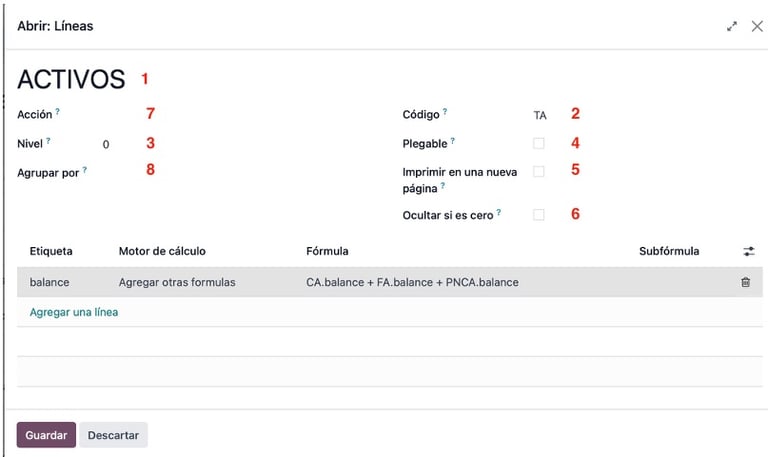Show help tooltip next to Ocultar si es cero
Viewport: 768px width, 457px height.
[499, 213]
